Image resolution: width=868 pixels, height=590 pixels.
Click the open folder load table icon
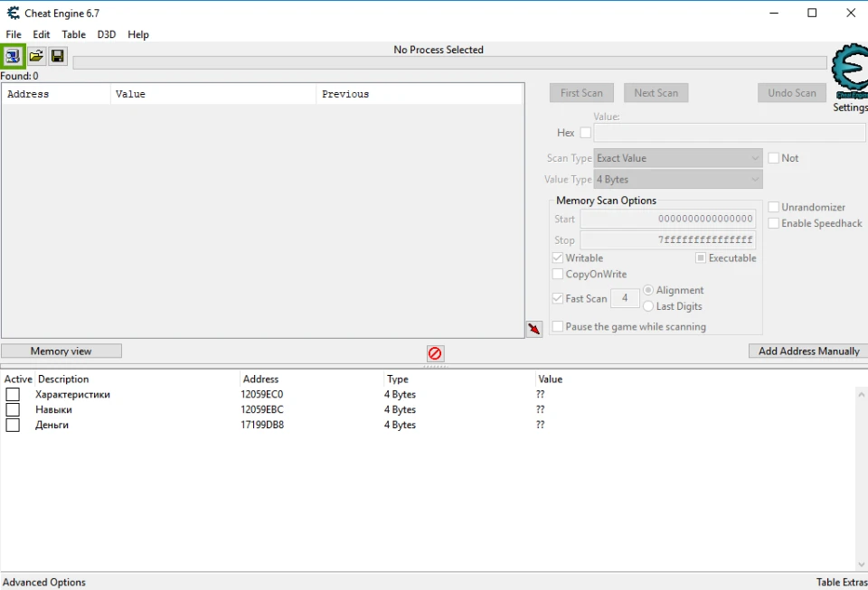point(35,57)
